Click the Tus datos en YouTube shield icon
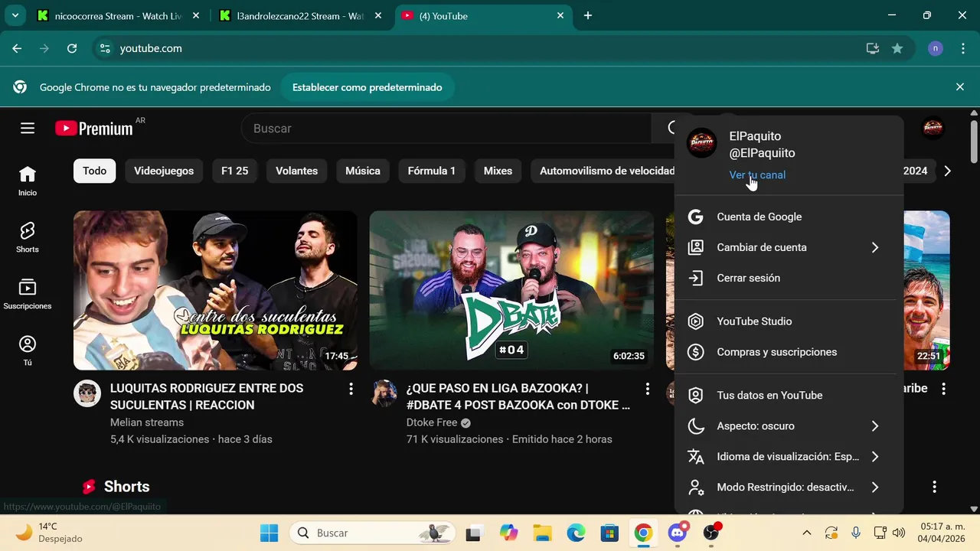980x551 pixels. [x=695, y=395]
